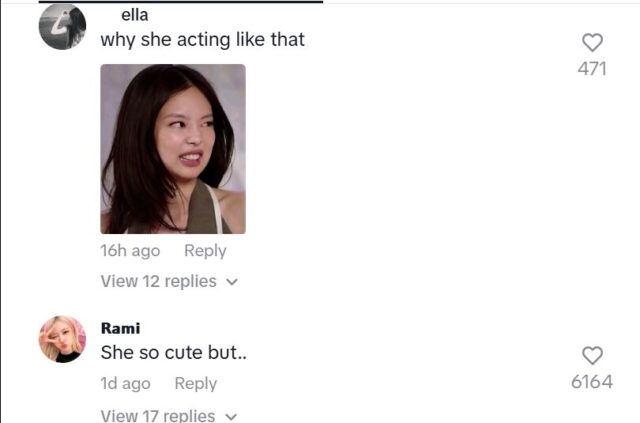Click the 16h ago timestamp
The image size is (640, 423).
click(x=130, y=251)
